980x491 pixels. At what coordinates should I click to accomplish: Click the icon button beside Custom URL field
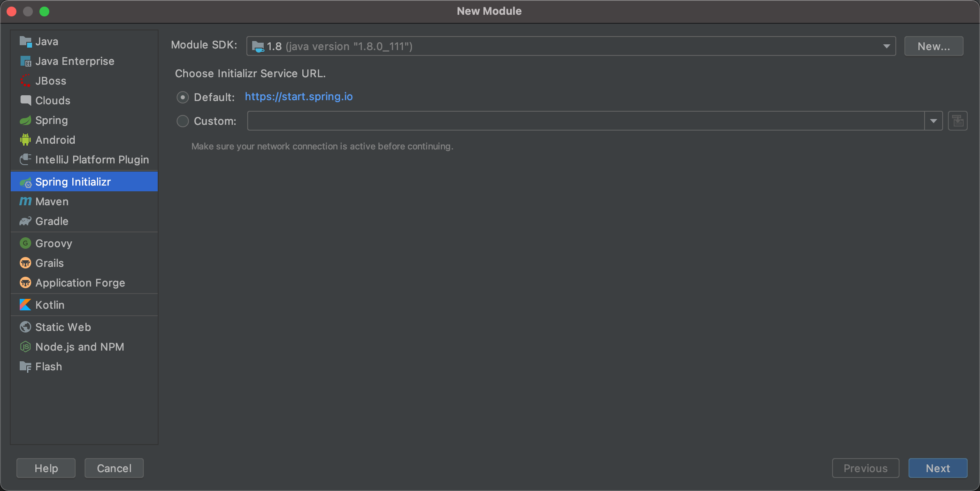pyautogui.click(x=958, y=121)
